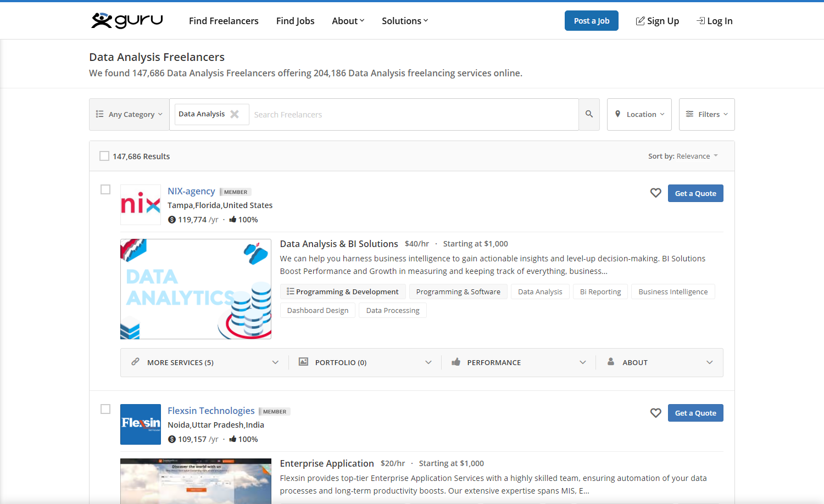Click the Post a Job button
The width and height of the screenshot is (824, 504).
[592, 21]
